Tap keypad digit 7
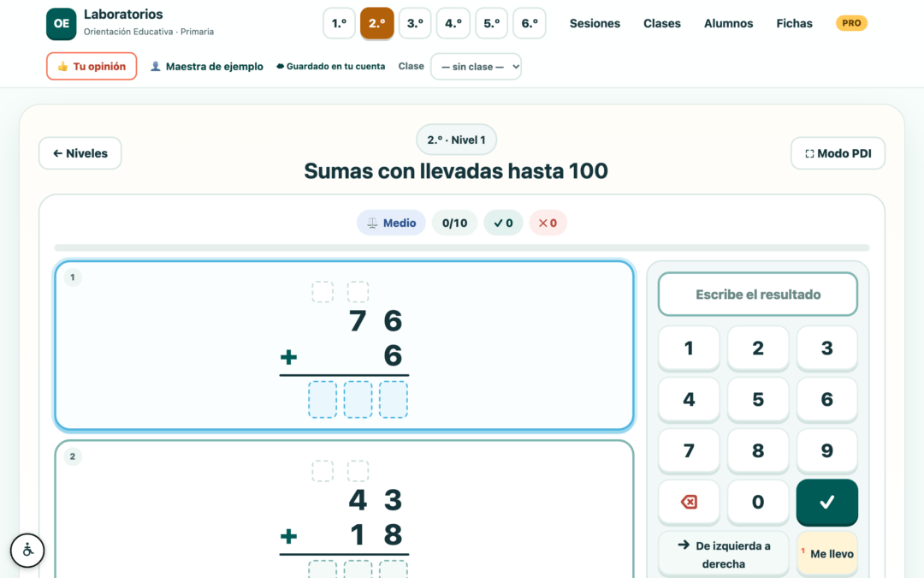Image resolution: width=924 pixels, height=578 pixels. (688, 450)
